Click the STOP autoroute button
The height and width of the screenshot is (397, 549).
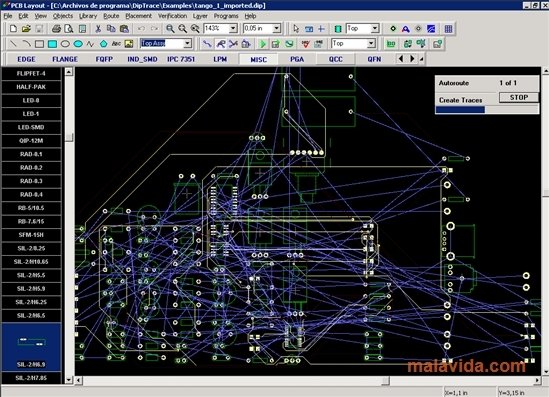(x=519, y=97)
